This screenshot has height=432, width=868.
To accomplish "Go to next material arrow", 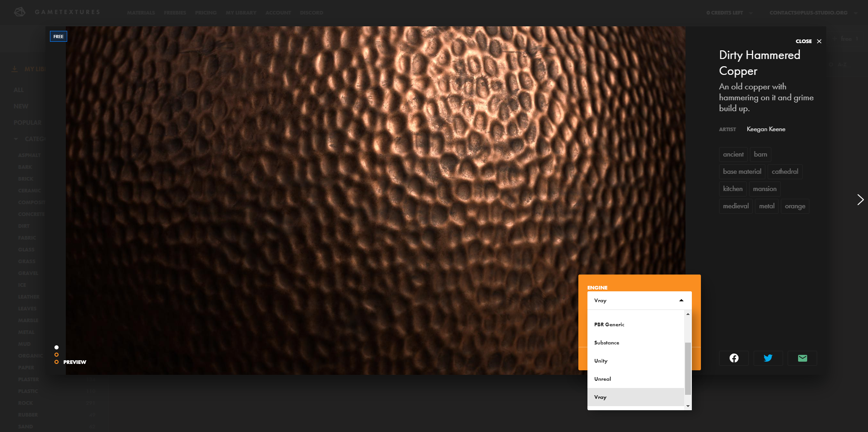I will (x=860, y=200).
